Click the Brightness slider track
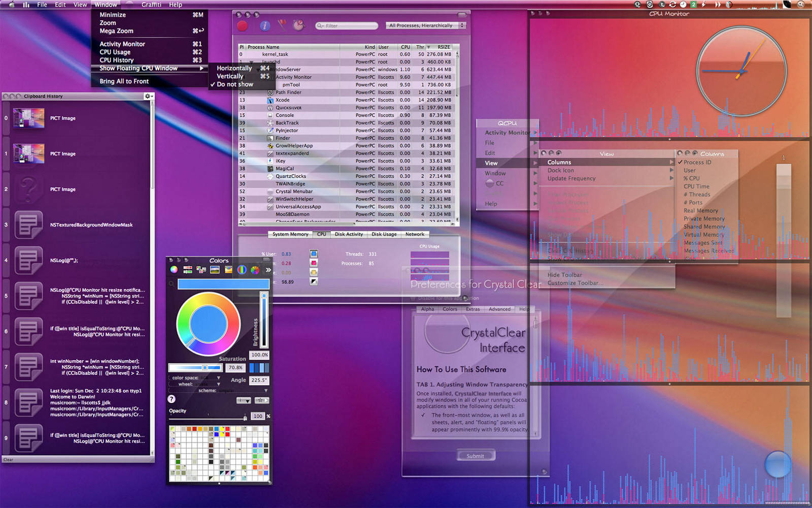This screenshot has width=812, height=508. pos(263,320)
